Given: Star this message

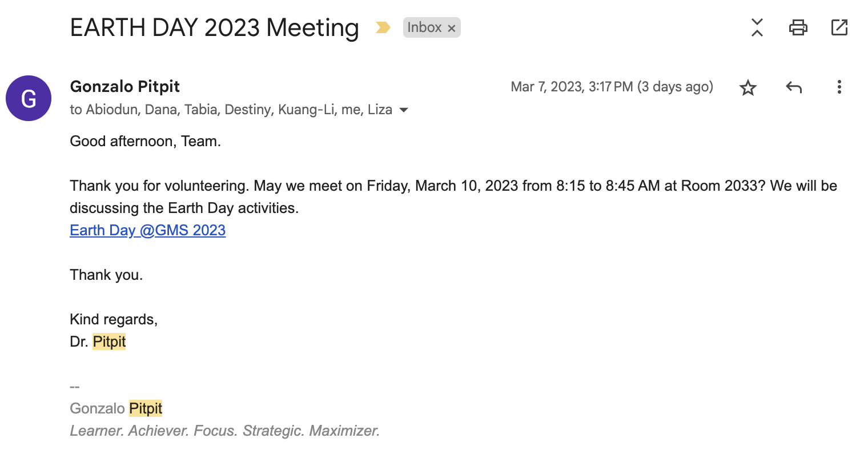Looking at the screenshot, I should [x=748, y=87].
